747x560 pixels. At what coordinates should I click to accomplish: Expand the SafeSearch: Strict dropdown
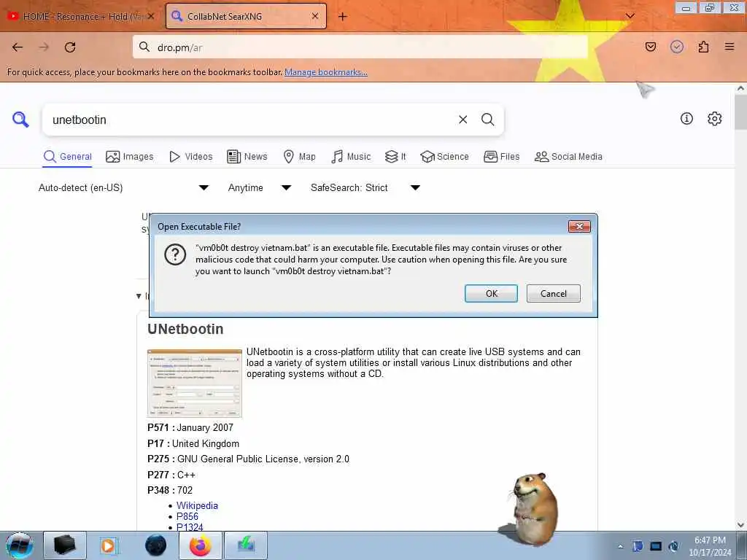point(365,187)
